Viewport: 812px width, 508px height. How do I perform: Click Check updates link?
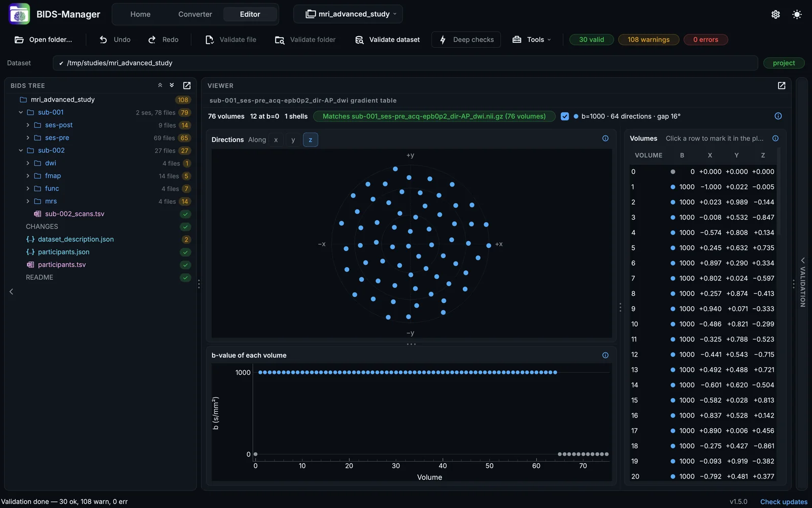coord(784,502)
